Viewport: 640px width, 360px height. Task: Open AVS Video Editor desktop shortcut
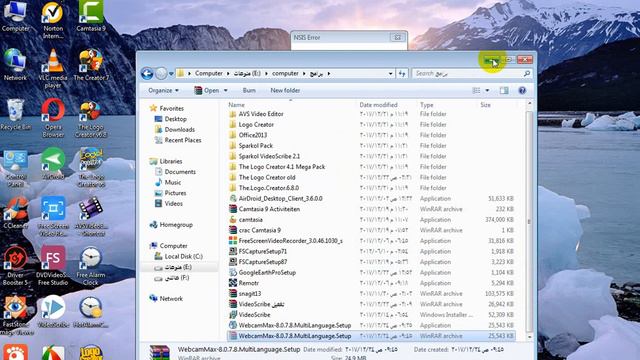click(91, 216)
